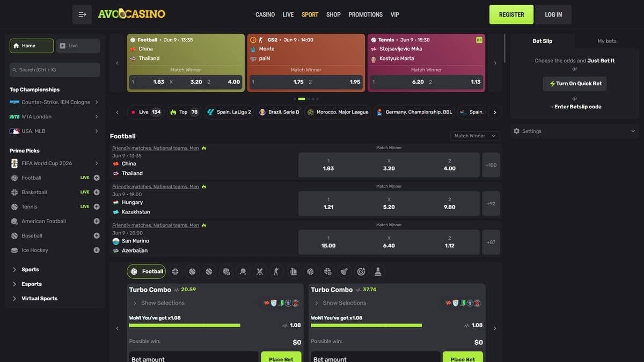
Task: Expand the Esports section
Action: point(31,284)
